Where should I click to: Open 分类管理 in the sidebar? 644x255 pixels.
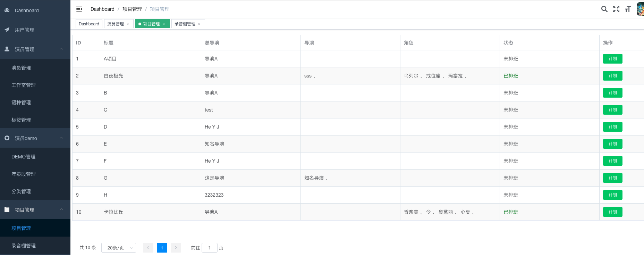[35, 191]
